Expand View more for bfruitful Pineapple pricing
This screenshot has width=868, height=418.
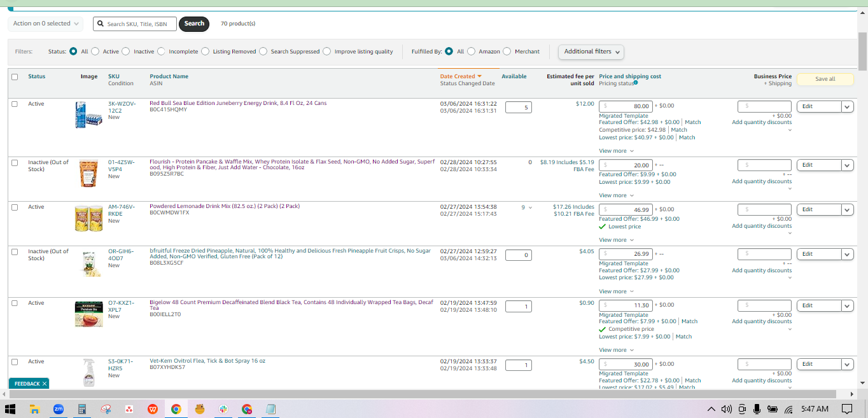click(x=616, y=291)
